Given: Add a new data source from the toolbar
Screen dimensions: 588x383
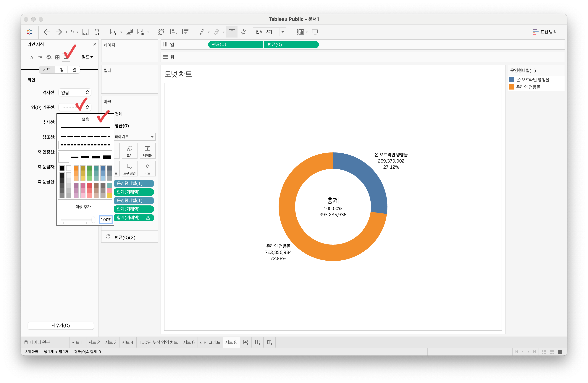Looking at the screenshot, I should click(97, 32).
